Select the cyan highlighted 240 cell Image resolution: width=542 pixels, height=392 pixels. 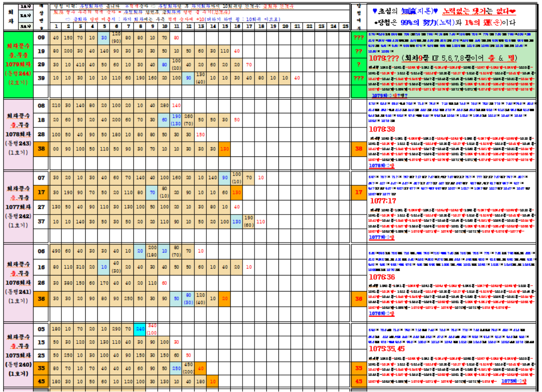pos(140,328)
